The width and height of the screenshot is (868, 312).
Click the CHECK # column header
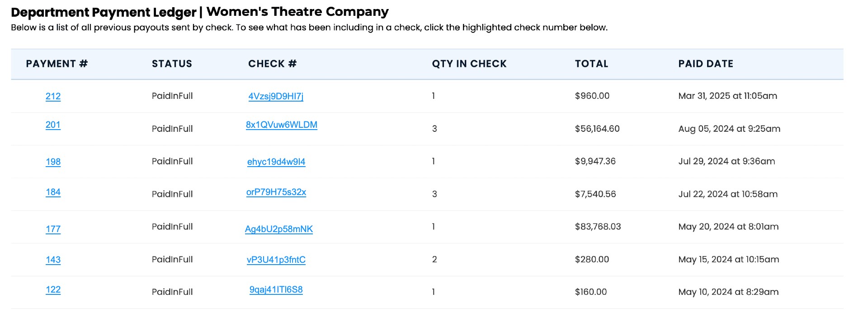pyautogui.click(x=272, y=64)
